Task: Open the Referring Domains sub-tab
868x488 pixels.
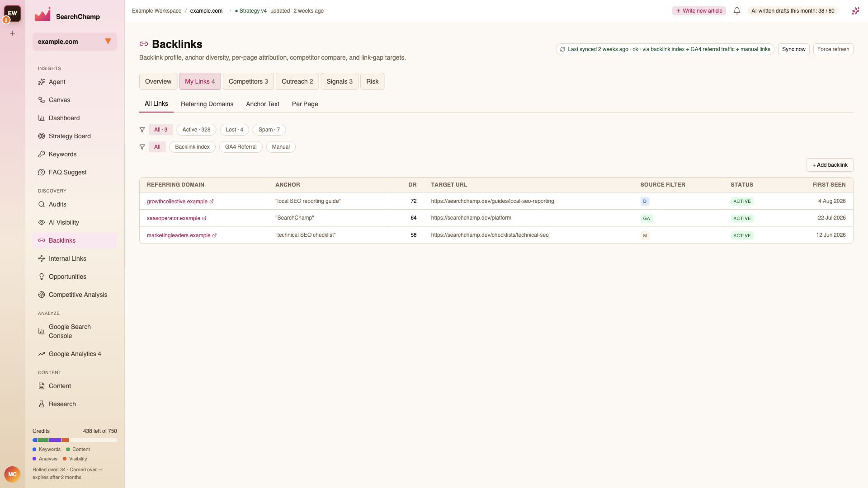Action: (x=207, y=104)
